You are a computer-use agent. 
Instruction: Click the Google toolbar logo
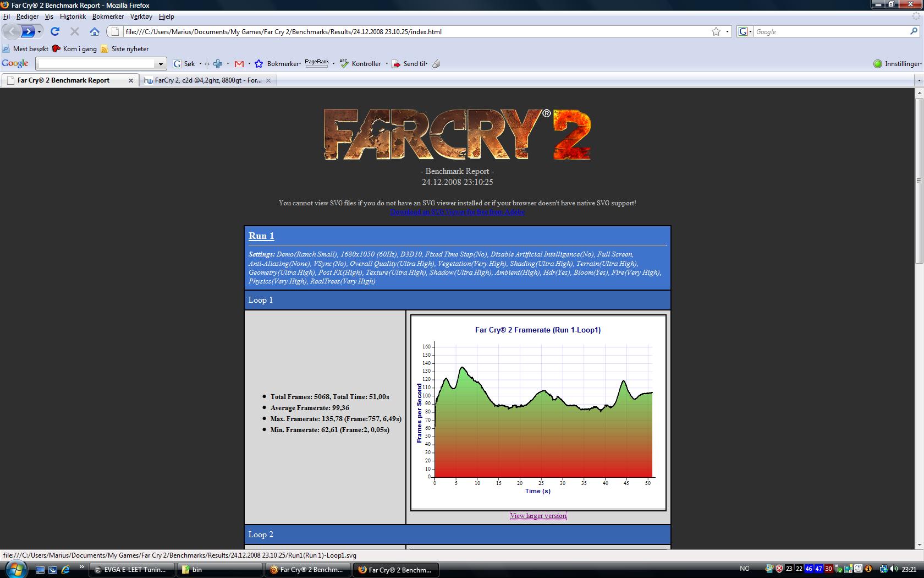pyautogui.click(x=15, y=63)
